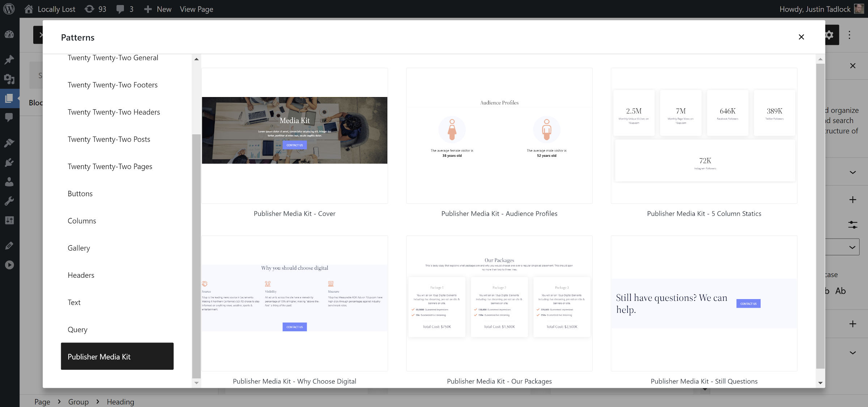Select the 'Publisher Media Kit' pattern category
Screen dimensions: 868x407
click(117, 356)
